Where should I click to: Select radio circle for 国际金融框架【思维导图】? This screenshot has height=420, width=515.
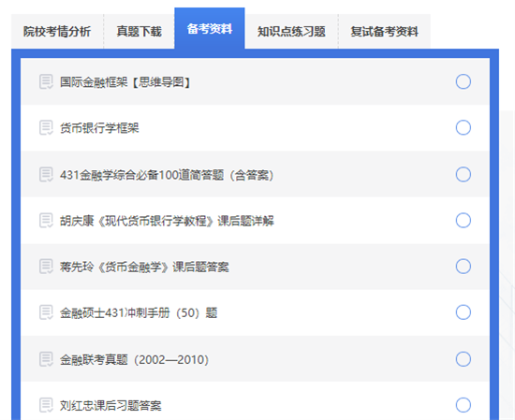(463, 81)
